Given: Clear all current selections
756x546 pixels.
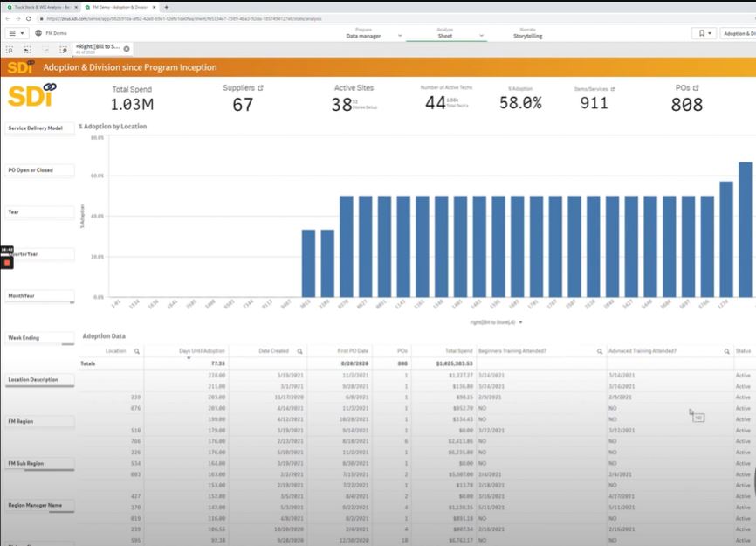Looking at the screenshot, I should (x=63, y=49).
